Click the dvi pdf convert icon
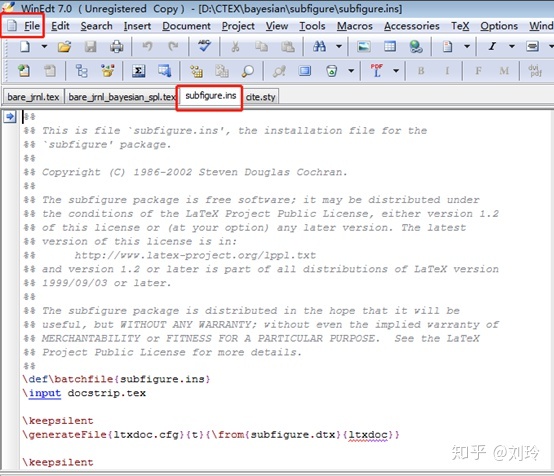The height and width of the screenshot is (476, 554). [x=535, y=71]
